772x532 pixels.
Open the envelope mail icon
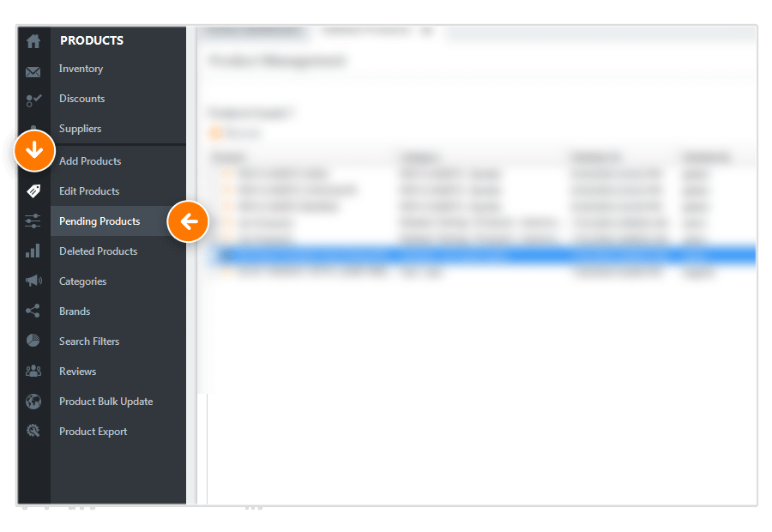pyautogui.click(x=33, y=72)
